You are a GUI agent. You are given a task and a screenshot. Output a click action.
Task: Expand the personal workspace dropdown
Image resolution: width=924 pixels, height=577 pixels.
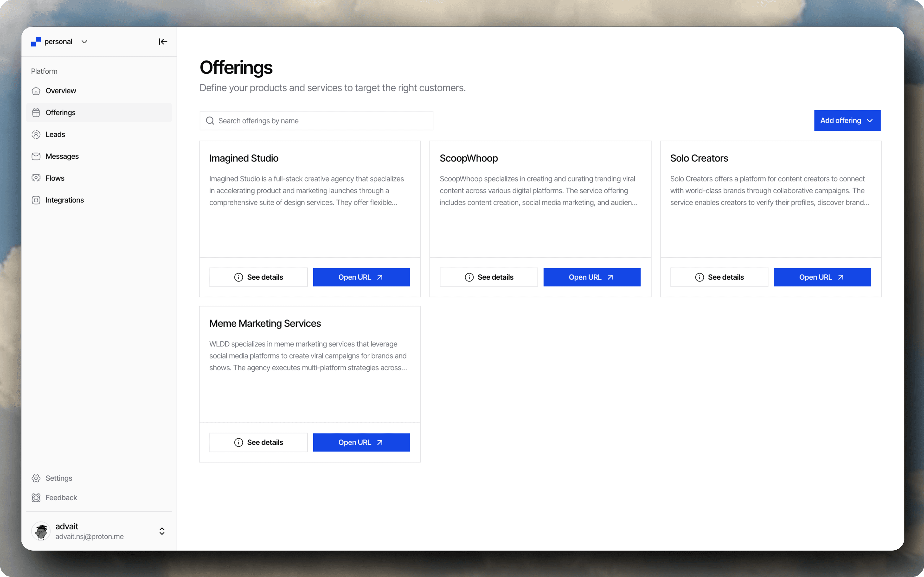point(84,42)
